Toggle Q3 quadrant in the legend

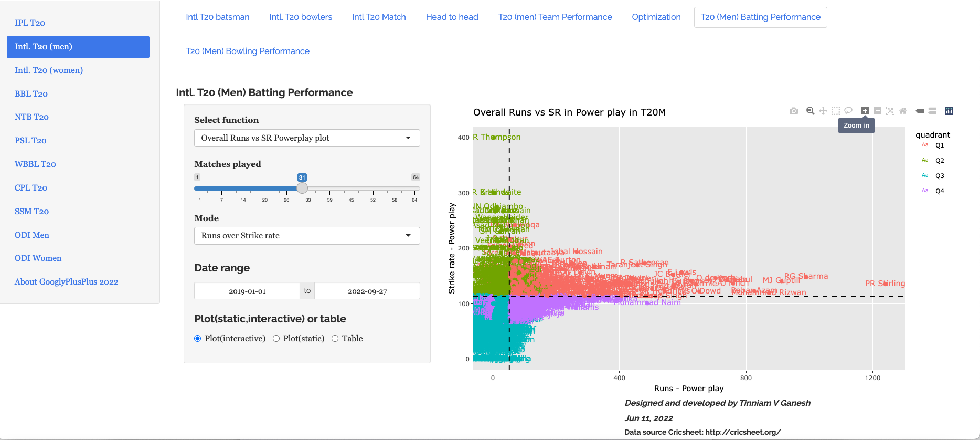[939, 176]
